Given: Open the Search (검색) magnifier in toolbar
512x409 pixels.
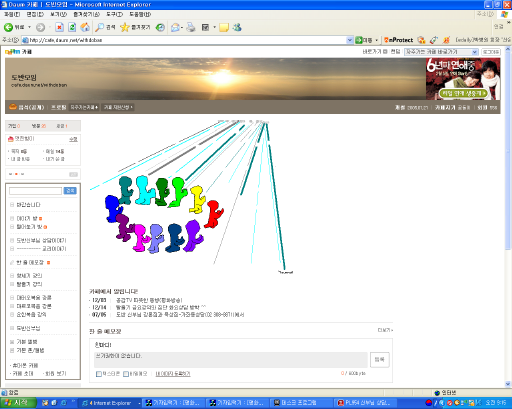Looking at the screenshot, I should coord(105,28).
